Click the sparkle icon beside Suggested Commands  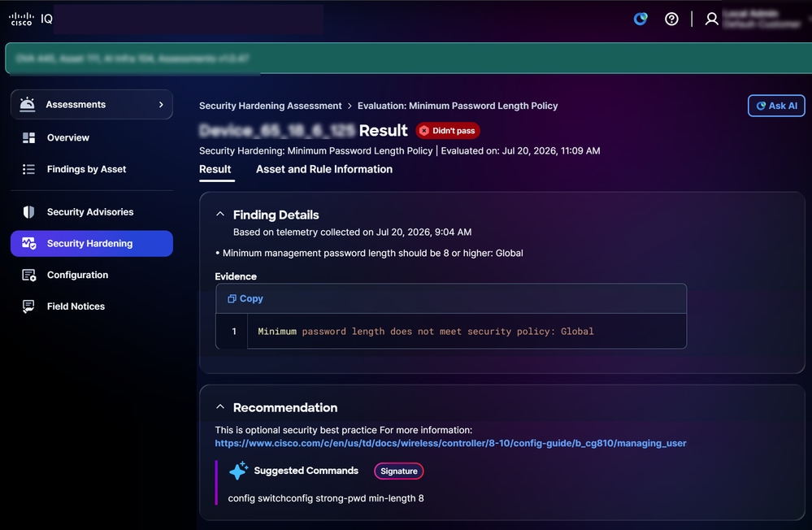tap(238, 471)
